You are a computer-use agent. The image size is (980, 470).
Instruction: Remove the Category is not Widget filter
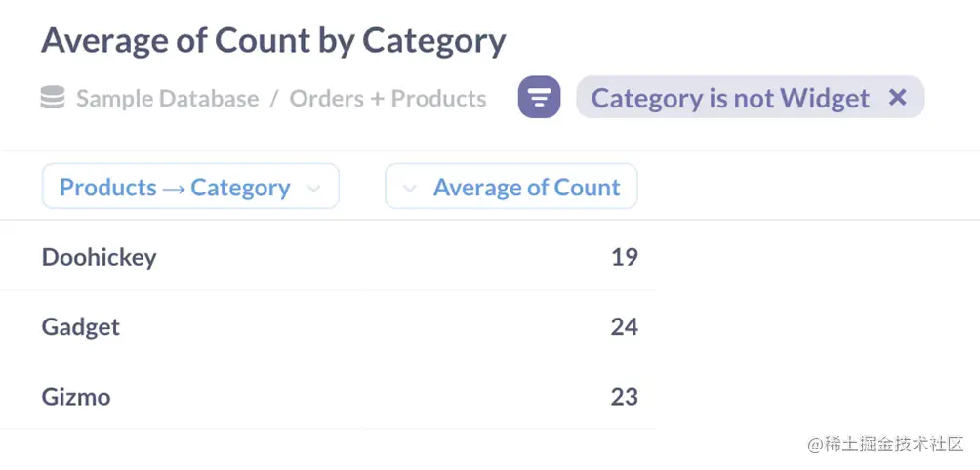click(x=898, y=98)
